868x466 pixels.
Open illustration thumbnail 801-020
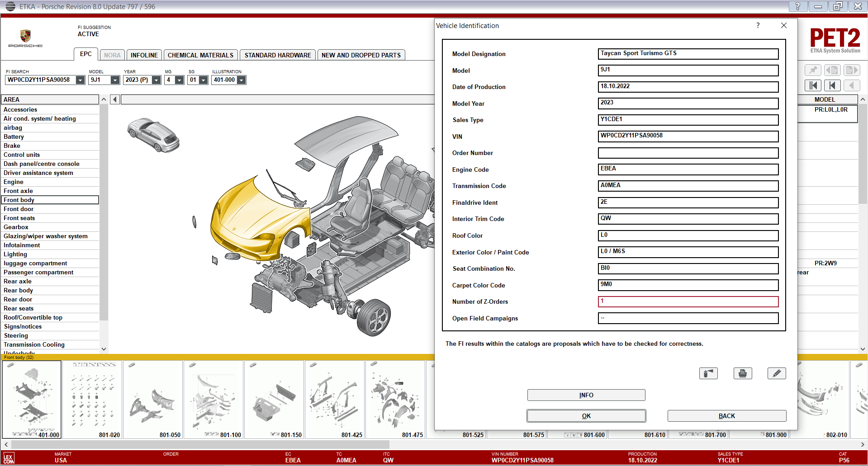pos(92,400)
